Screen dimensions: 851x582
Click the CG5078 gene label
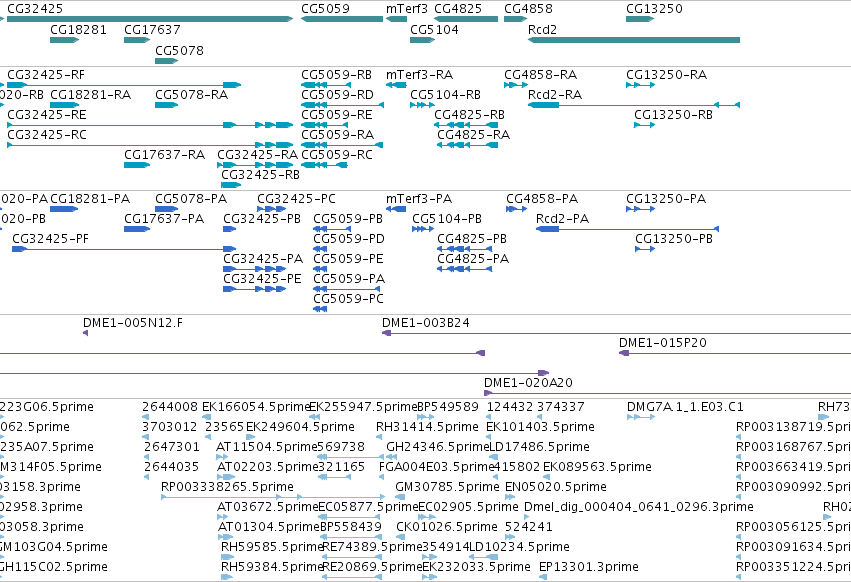[179, 50]
